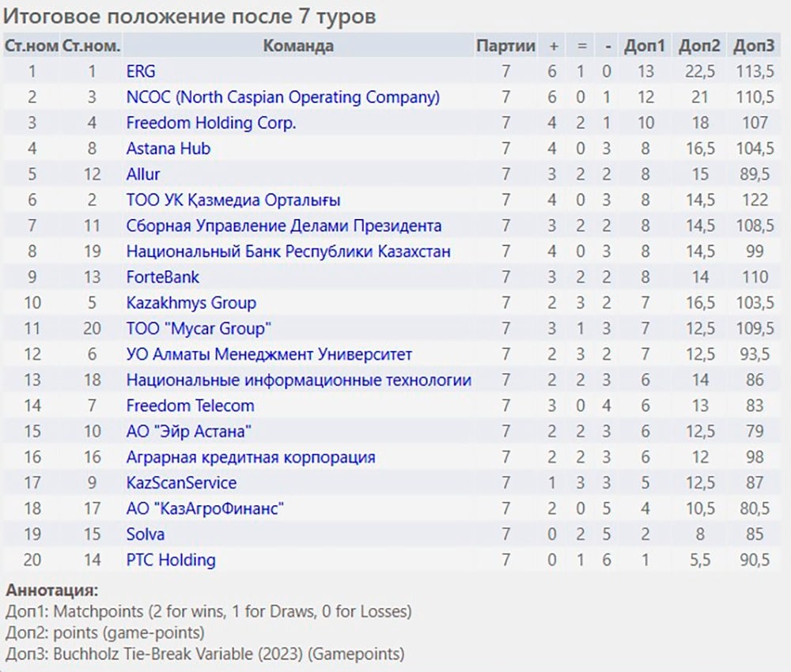Click the Партии column header
Viewport: 791px width, 672px height.
(505, 46)
